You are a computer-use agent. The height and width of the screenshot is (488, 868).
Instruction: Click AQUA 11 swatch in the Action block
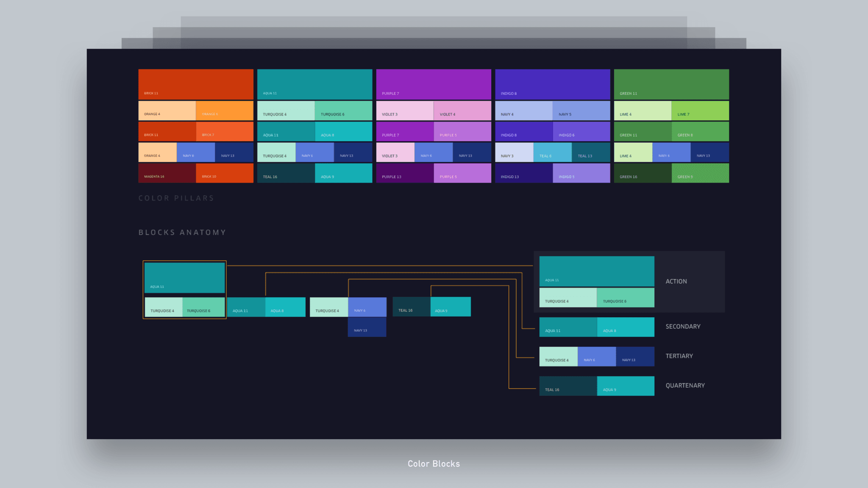click(x=597, y=271)
